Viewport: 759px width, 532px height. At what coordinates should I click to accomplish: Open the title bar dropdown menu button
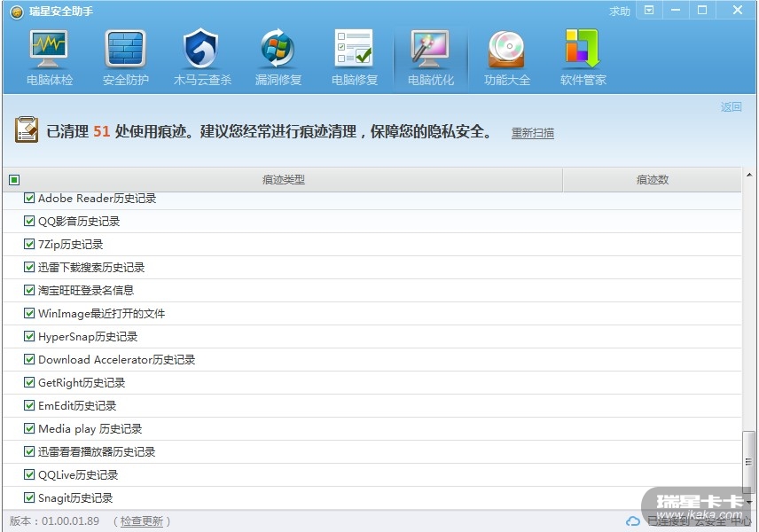[x=649, y=10]
